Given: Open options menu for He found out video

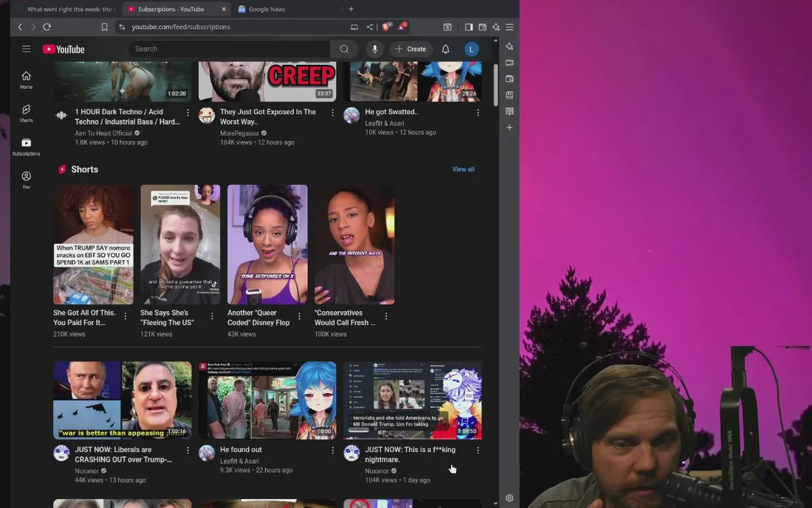Looking at the screenshot, I should tap(333, 450).
